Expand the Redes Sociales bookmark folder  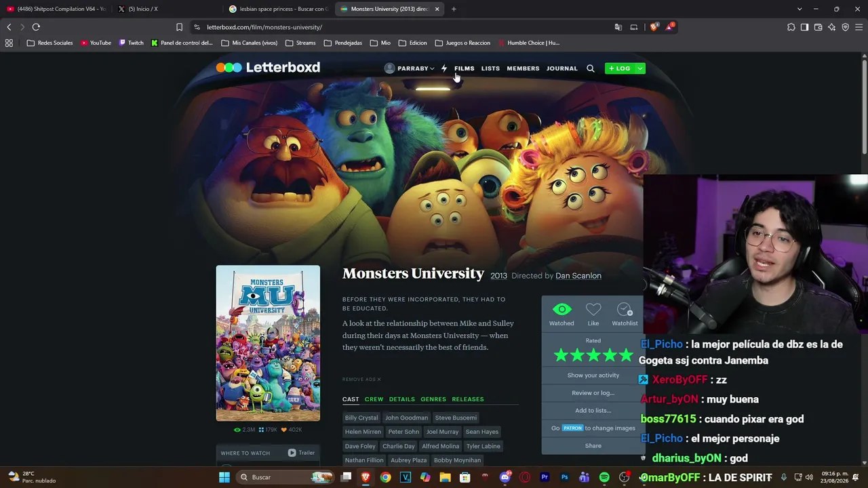click(50, 43)
